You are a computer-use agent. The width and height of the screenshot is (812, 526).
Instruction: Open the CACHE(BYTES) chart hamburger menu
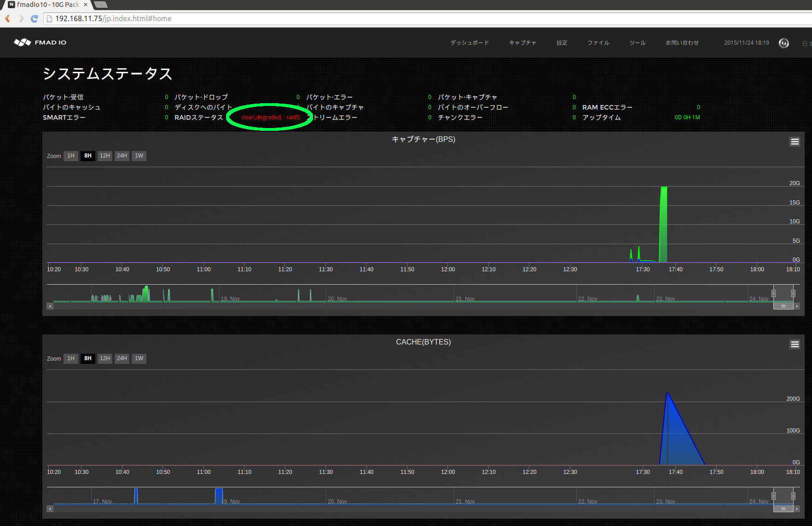[x=795, y=344]
